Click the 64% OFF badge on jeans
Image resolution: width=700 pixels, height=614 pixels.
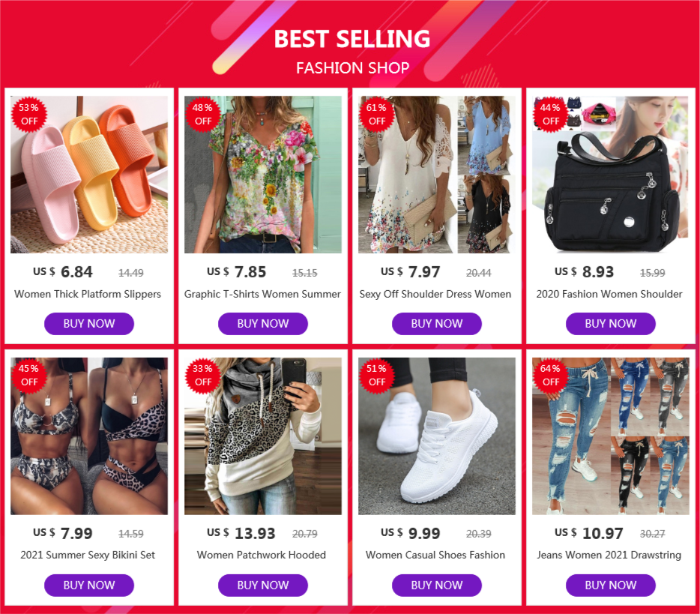click(550, 375)
